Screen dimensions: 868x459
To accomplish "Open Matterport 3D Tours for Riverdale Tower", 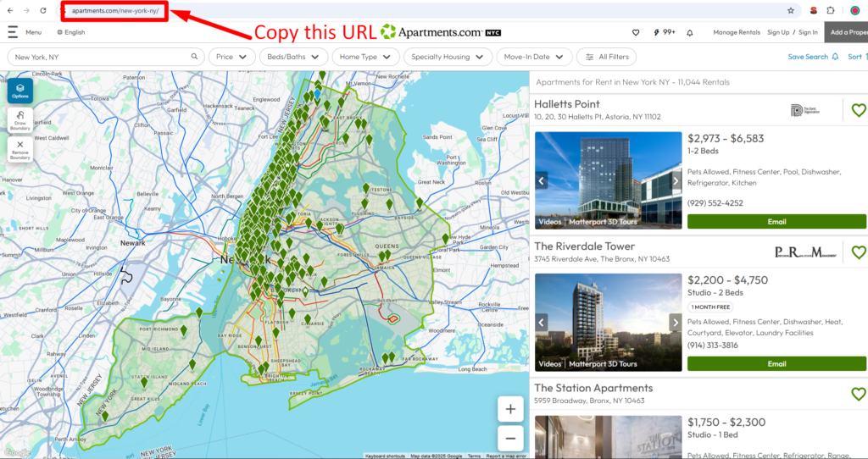I will (603, 364).
